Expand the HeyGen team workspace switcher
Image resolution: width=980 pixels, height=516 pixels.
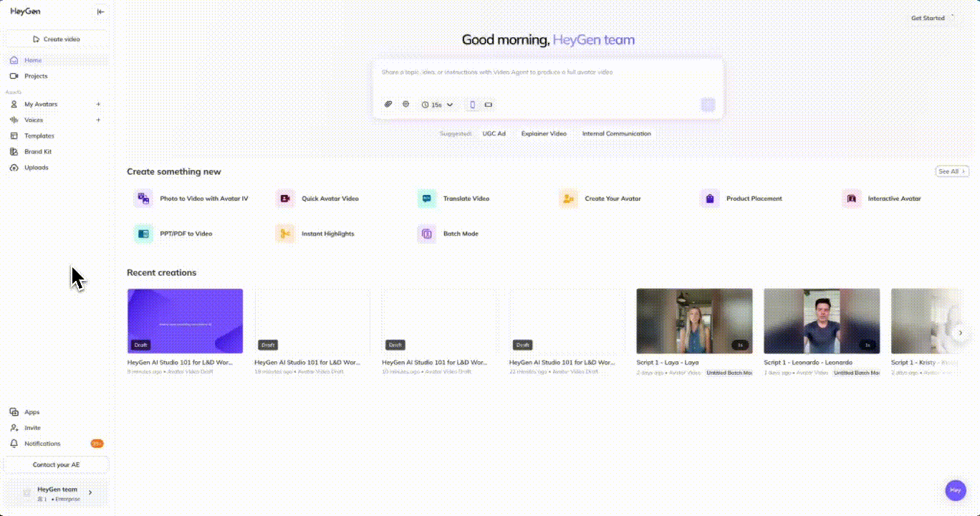coord(57,494)
